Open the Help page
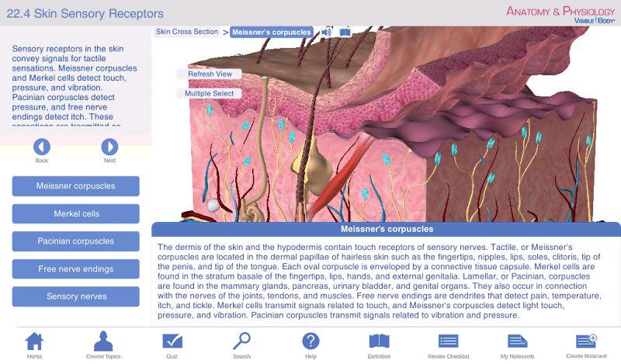The image size is (621, 364). 311,345
